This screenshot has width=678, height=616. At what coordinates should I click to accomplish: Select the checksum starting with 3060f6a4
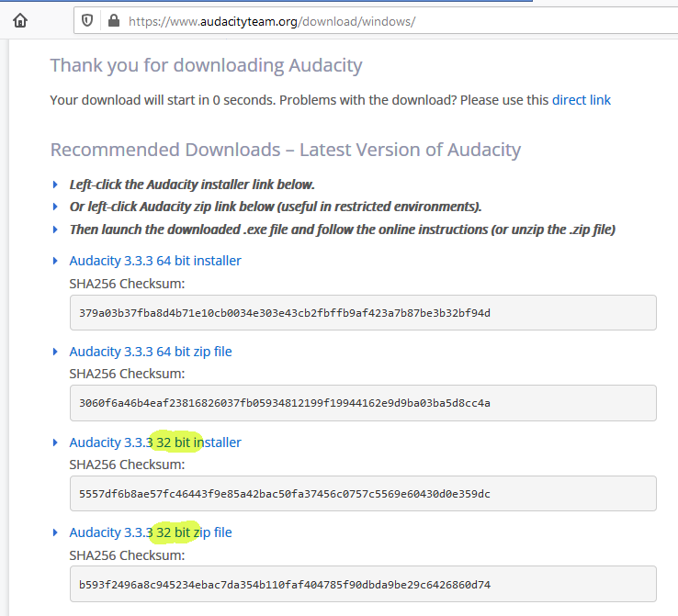(x=285, y=403)
